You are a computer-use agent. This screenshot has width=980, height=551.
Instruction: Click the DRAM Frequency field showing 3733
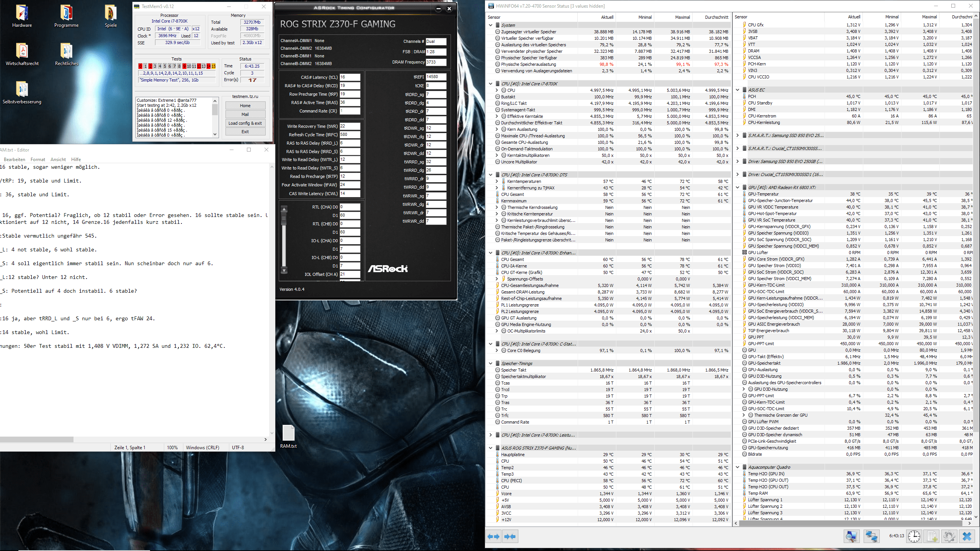pos(436,62)
